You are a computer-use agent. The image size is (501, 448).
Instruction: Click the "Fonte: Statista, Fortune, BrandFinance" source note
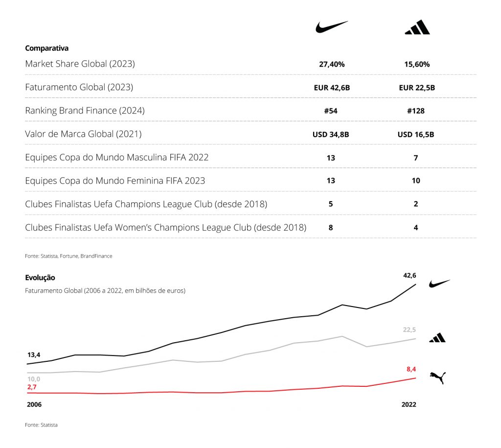click(x=68, y=256)
